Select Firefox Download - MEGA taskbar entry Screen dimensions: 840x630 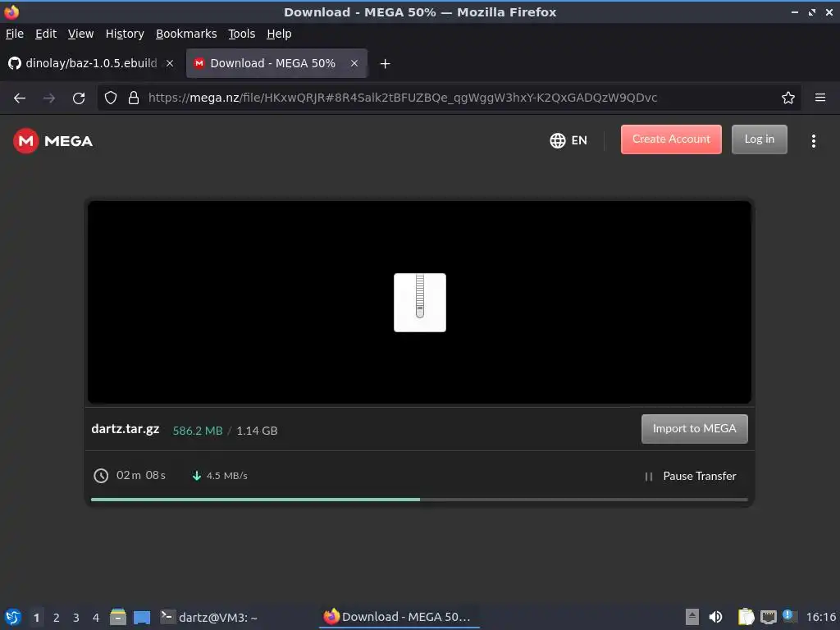tap(398, 617)
